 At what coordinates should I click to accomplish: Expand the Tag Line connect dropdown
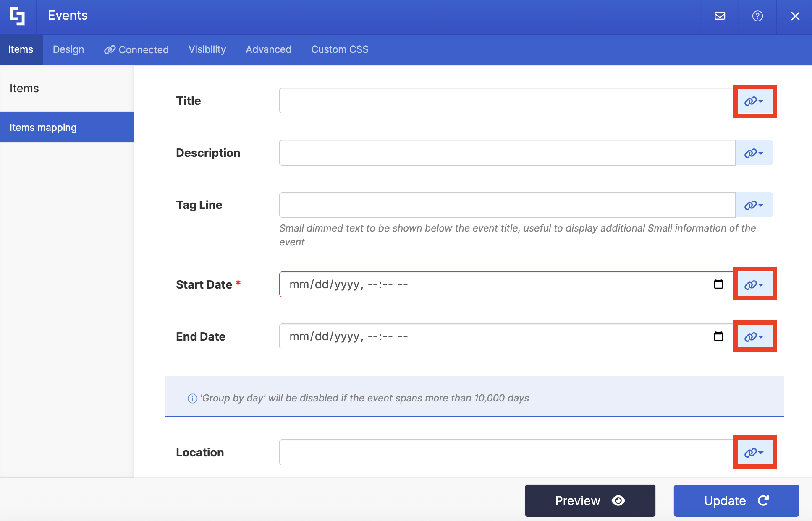coord(754,205)
